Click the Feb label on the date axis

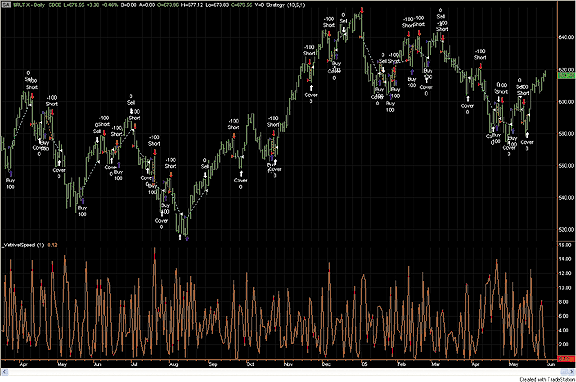click(x=402, y=364)
